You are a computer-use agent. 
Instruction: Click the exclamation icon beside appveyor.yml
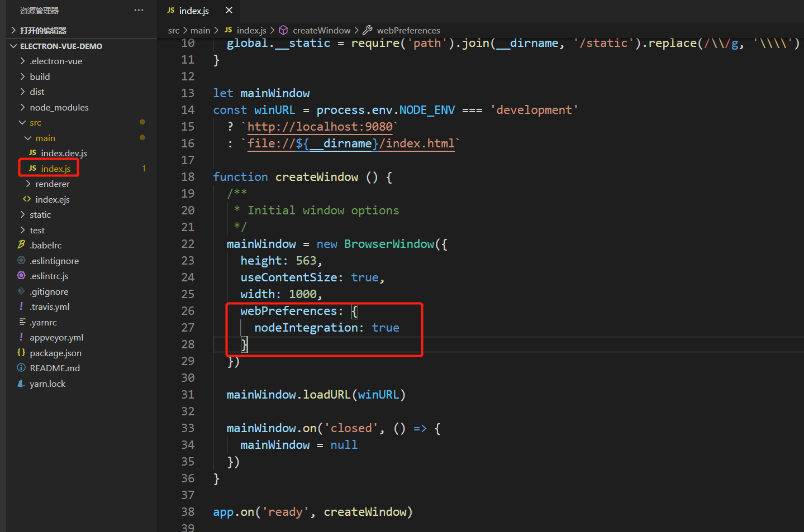[21, 337]
